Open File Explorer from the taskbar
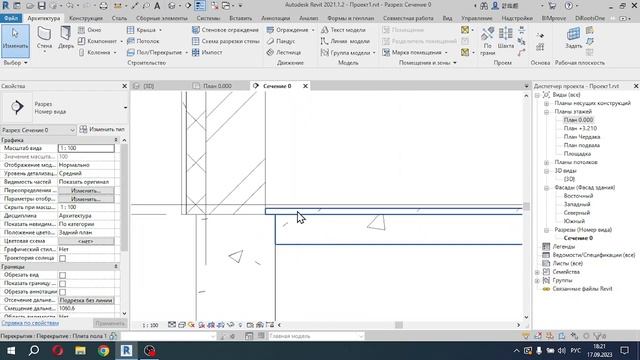The width and height of the screenshot is (640, 360). click(x=80, y=351)
